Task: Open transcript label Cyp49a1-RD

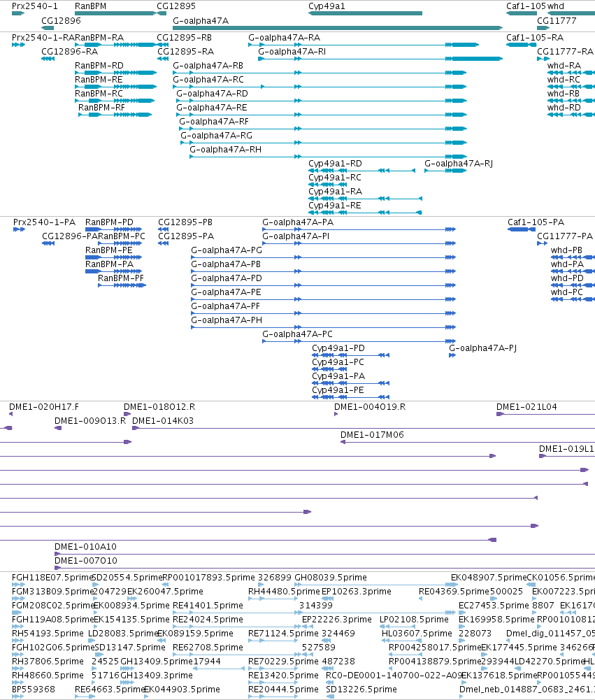Action: [335, 164]
